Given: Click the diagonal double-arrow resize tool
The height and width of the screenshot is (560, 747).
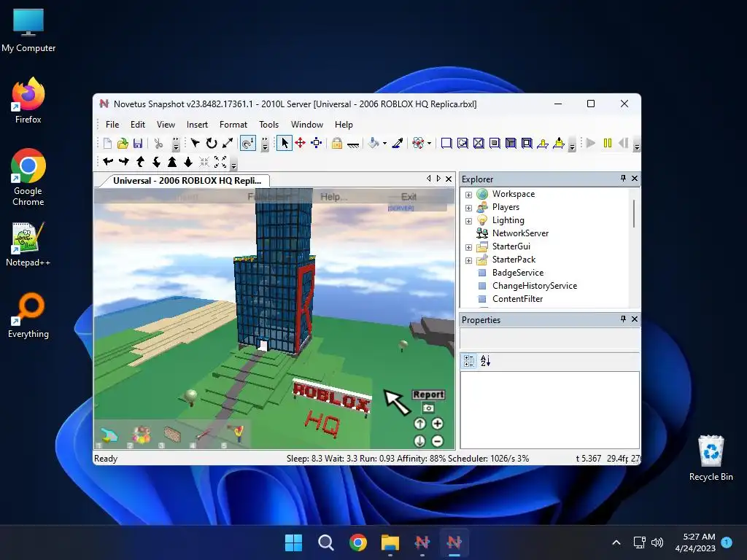Looking at the screenshot, I should click(228, 143).
